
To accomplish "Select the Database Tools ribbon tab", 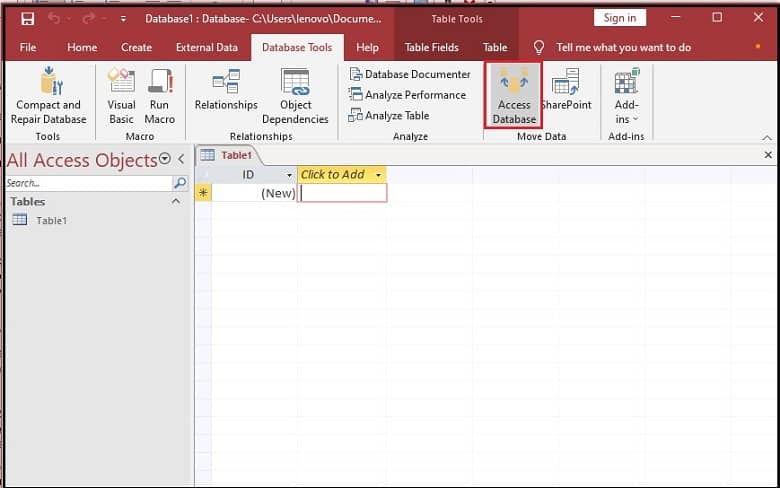I will [x=297, y=47].
